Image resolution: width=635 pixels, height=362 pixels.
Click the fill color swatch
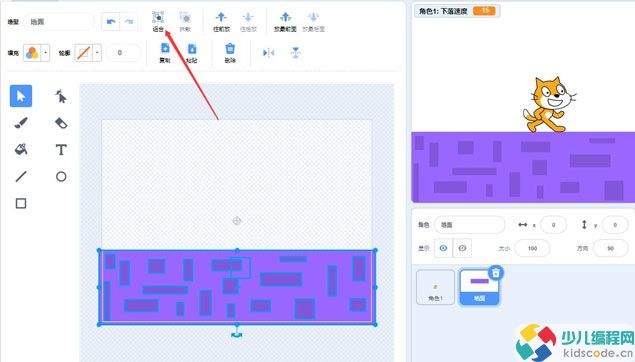(32, 53)
